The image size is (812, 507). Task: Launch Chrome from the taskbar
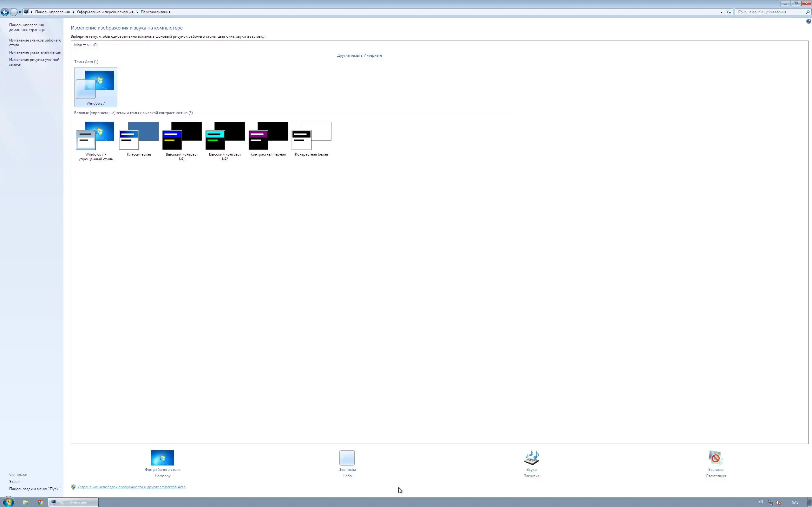click(x=40, y=502)
